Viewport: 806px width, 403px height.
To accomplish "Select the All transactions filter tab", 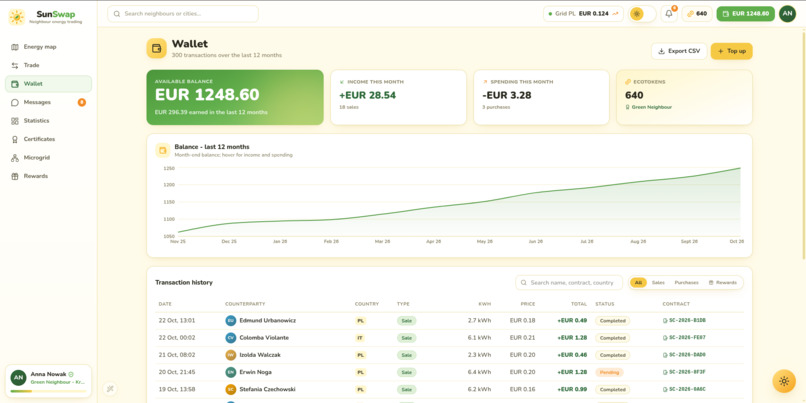I will tap(638, 283).
